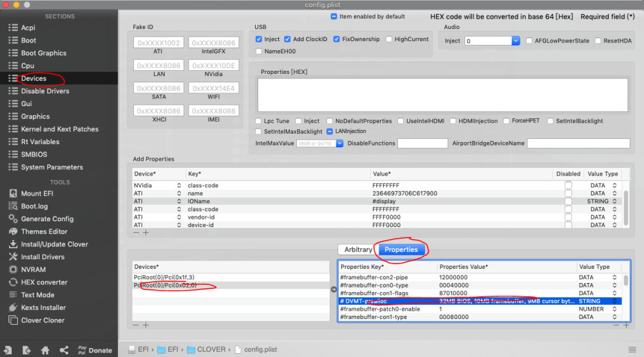The width and height of the screenshot is (644, 357).
Task: Open the Boot.log tool
Action: (x=34, y=206)
